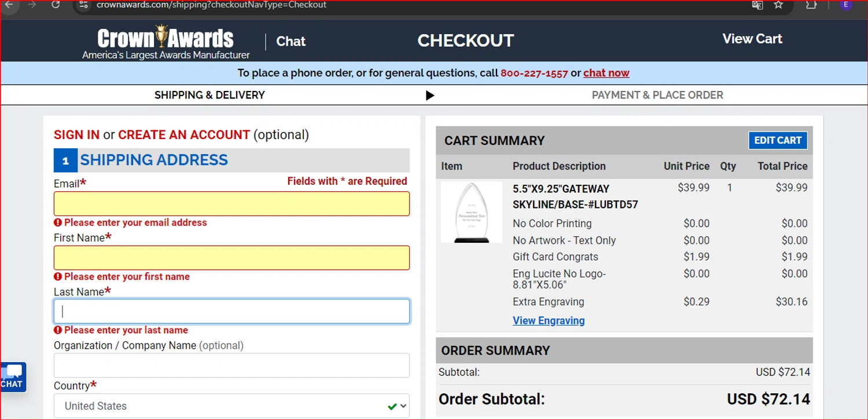This screenshot has width=868, height=420.
Task: Click the Edit Cart button
Action: [777, 140]
